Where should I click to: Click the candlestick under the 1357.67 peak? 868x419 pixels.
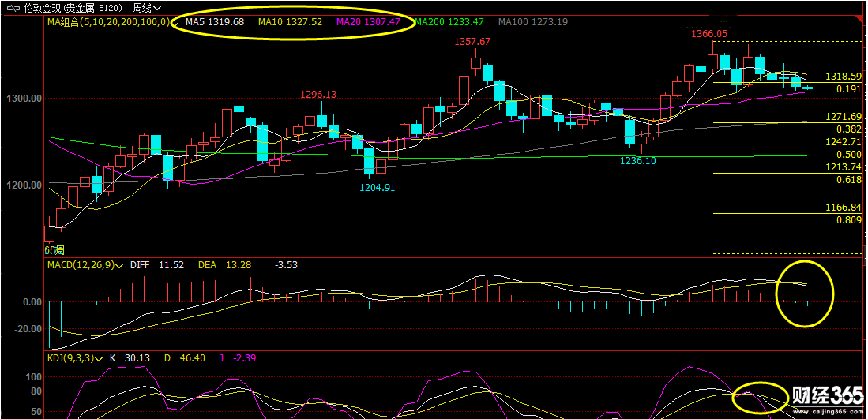[x=475, y=62]
